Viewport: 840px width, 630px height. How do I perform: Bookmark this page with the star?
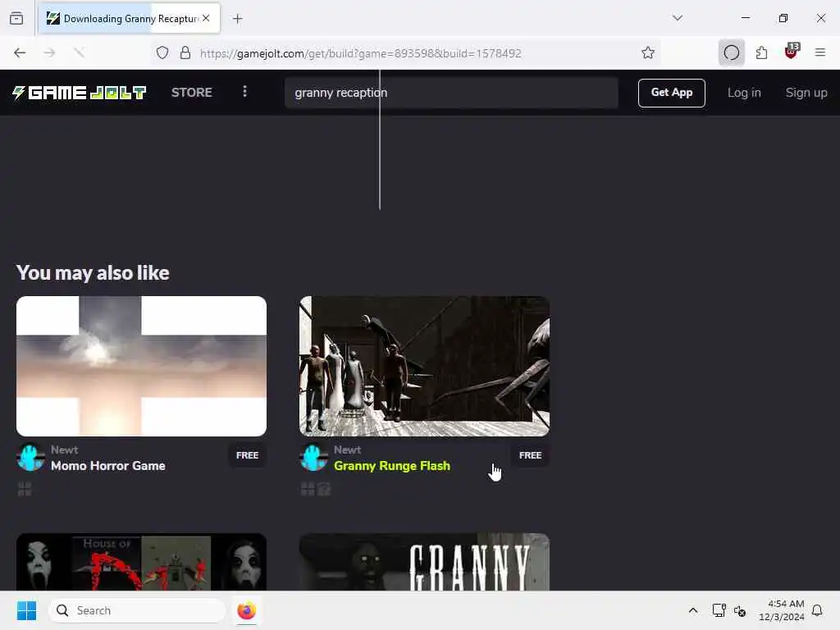pos(648,52)
